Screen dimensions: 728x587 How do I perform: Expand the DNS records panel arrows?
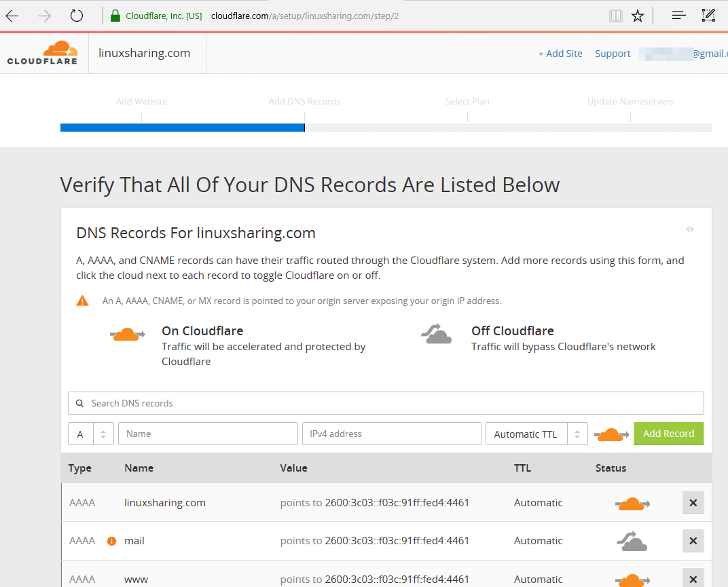click(690, 229)
